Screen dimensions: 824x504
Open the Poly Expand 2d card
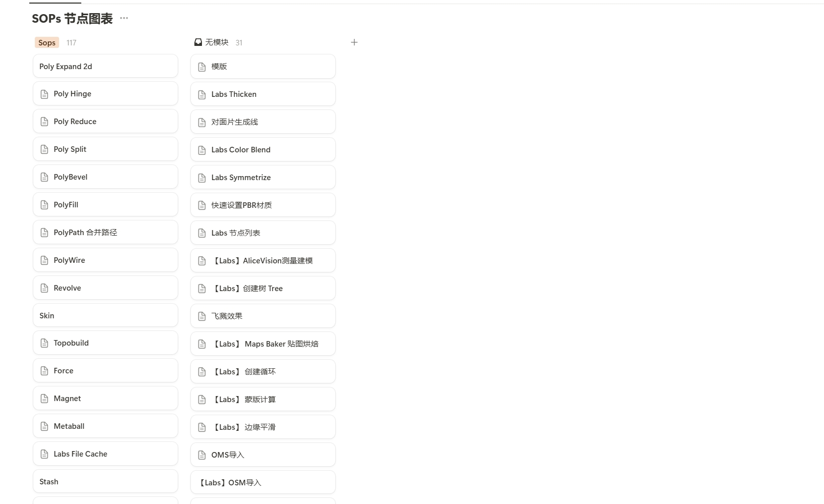coord(106,67)
